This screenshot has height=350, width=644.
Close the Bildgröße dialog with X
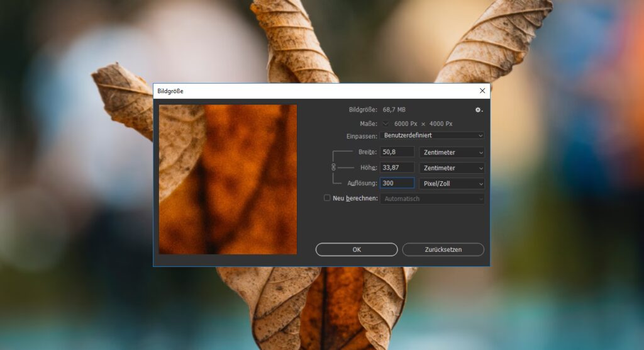[x=482, y=91]
